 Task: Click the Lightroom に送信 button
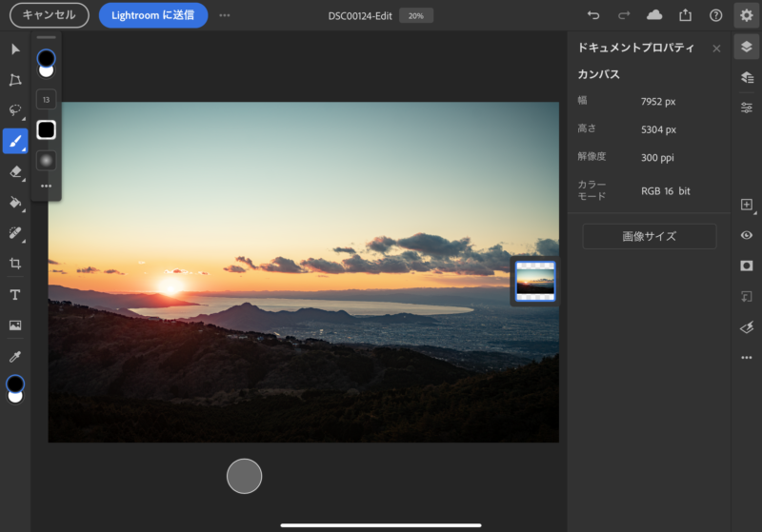point(153,15)
